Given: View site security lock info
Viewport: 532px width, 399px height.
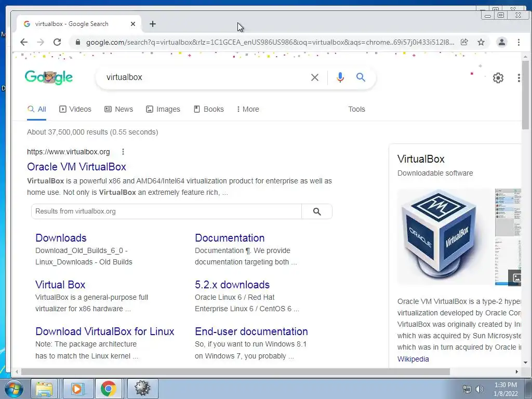Looking at the screenshot, I should (78, 42).
